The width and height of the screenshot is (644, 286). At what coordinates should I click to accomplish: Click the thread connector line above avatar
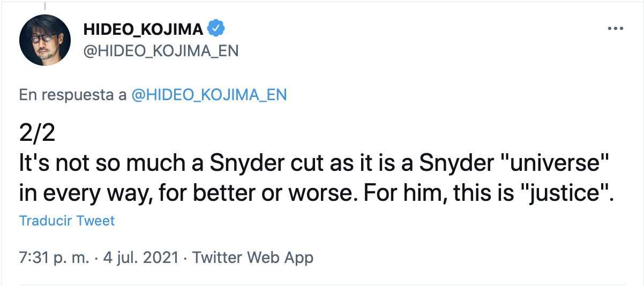tap(45, 6)
